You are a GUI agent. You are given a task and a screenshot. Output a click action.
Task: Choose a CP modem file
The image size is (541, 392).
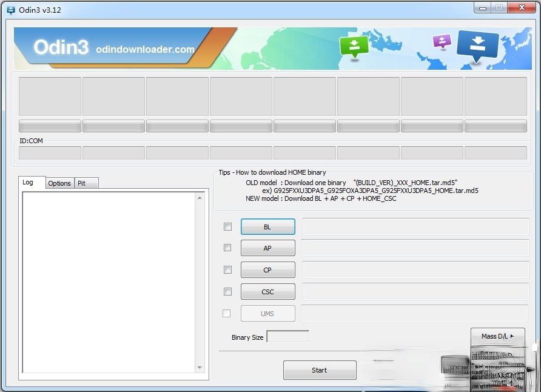(267, 270)
